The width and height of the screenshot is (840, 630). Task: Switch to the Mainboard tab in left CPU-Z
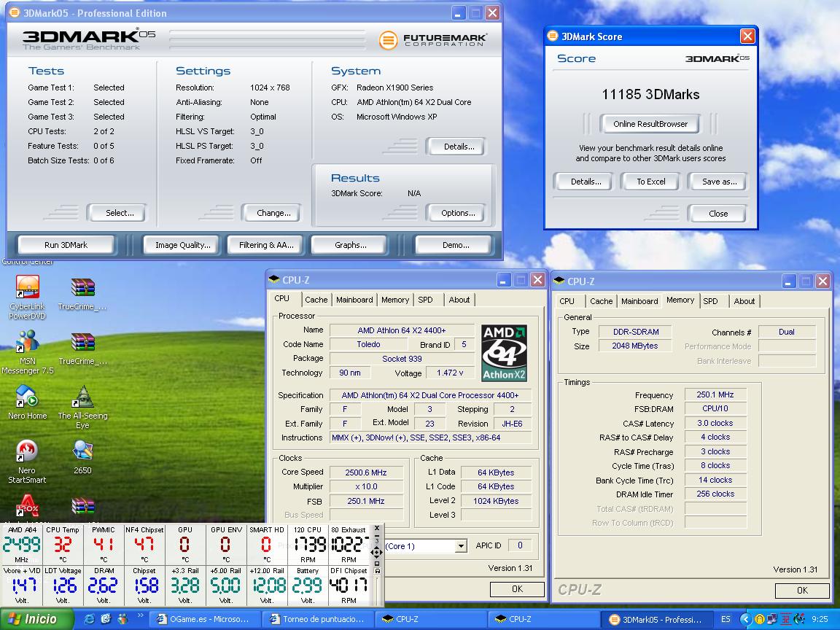coord(354,300)
